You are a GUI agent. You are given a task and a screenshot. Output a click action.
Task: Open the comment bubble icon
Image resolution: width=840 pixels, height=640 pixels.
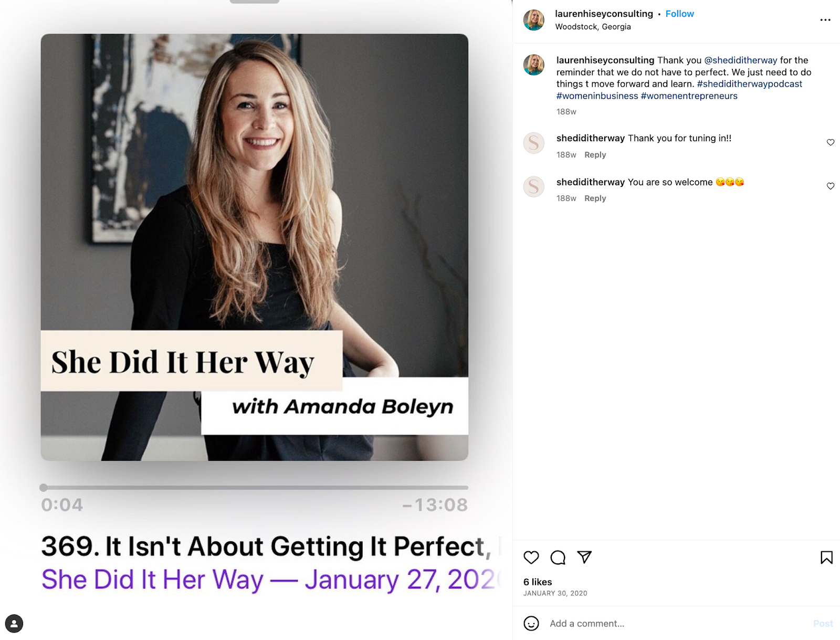point(558,558)
